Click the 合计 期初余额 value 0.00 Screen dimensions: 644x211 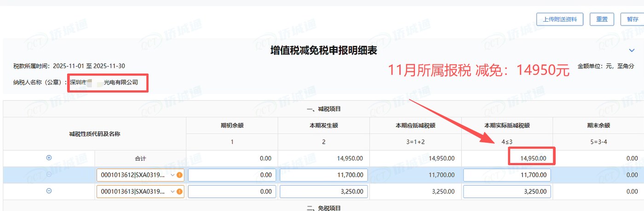[265, 158]
